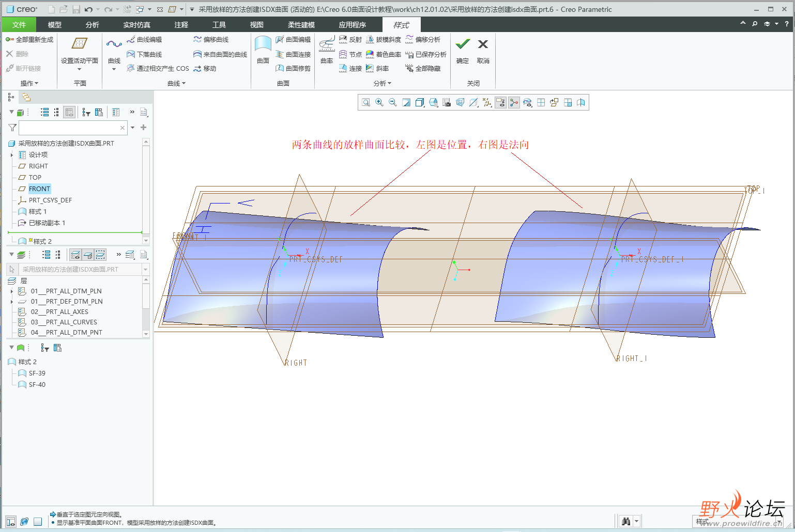
Task: Click saved view camera icon in graphics toolbar
Action: pyautogui.click(x=447, y=103)
